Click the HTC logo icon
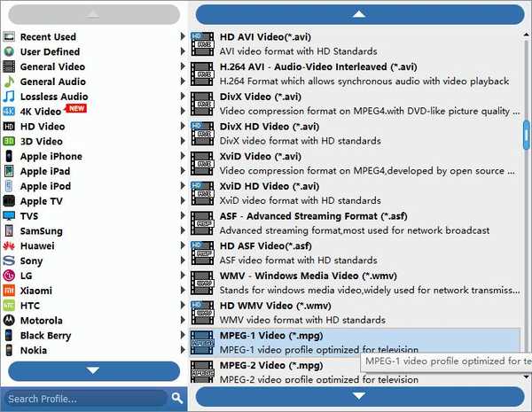Viewport: 532px width, 412px height. click(9, 306)
